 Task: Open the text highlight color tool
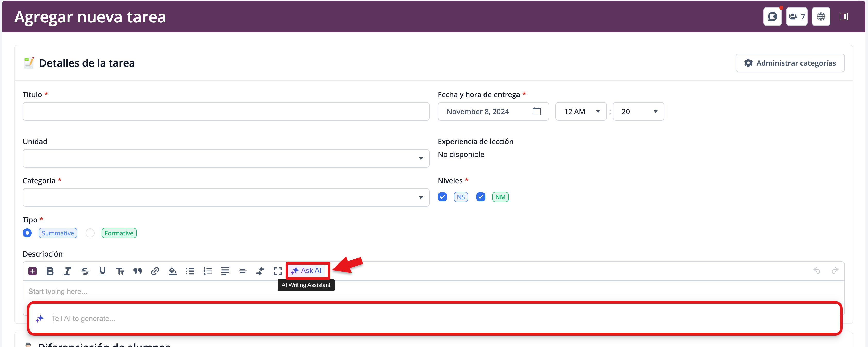172,271
